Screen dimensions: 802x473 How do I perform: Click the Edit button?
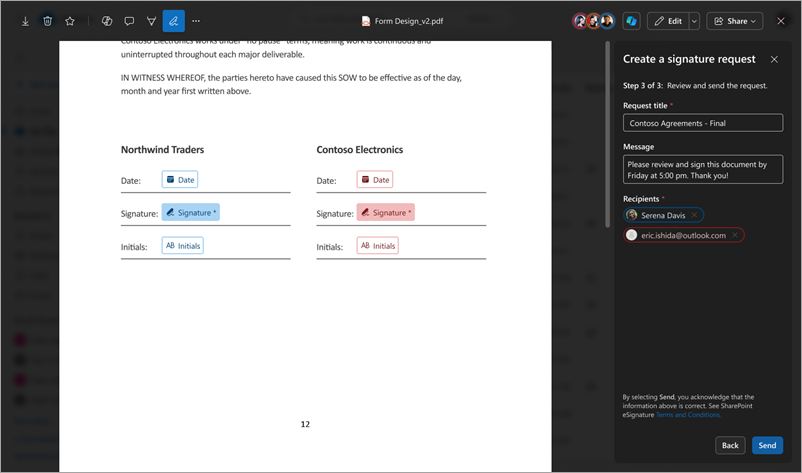[668, 21]
